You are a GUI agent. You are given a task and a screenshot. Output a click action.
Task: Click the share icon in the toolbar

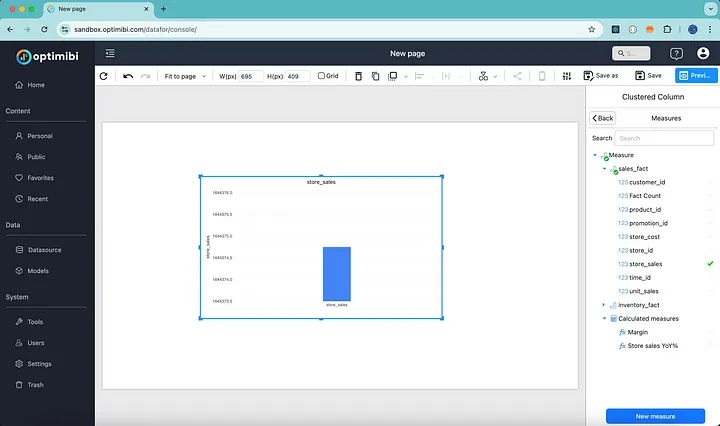click(x=517, y=76)
